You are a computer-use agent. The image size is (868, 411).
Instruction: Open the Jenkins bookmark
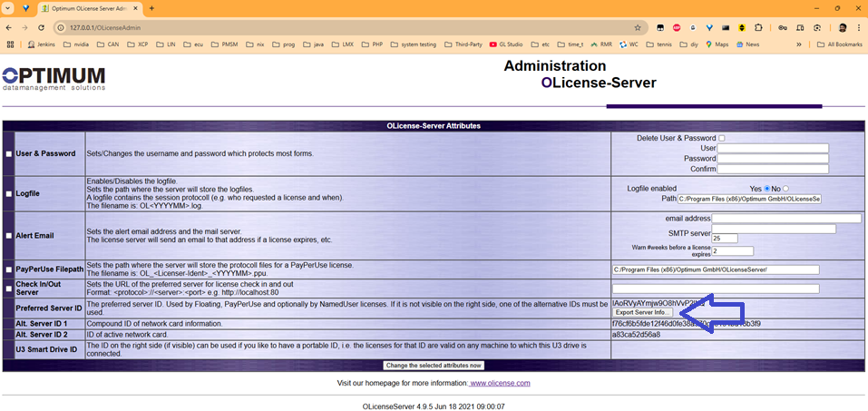[x=42, y=44]
